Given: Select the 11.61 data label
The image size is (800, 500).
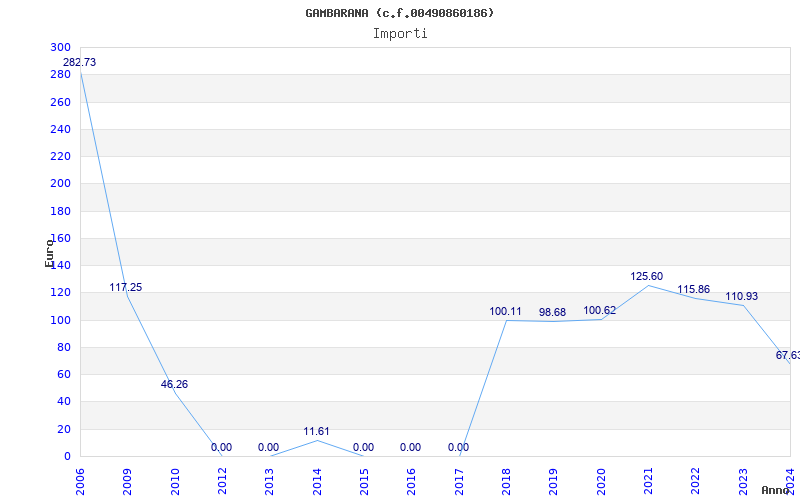Looking at the screenshot, I should (316, 431).
